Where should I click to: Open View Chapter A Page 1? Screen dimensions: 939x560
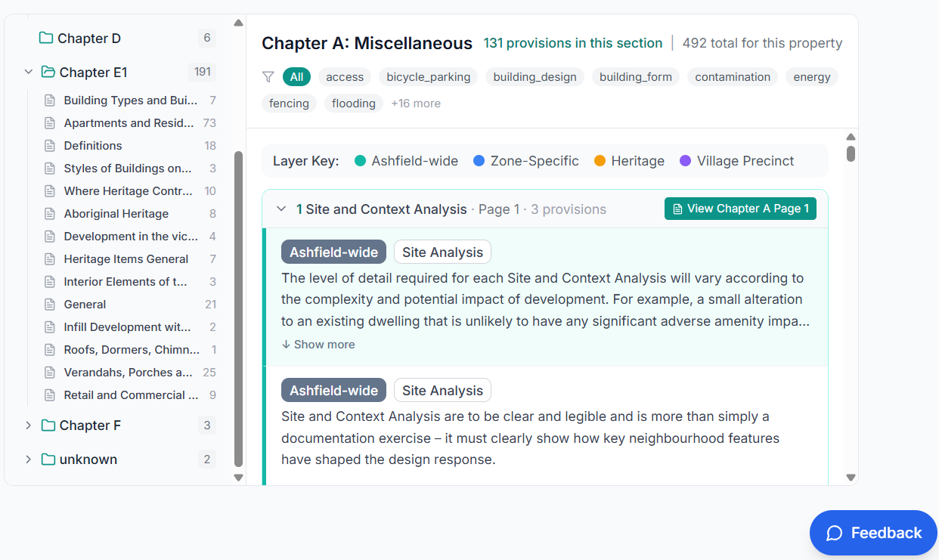pyautogui.click(x=740, y=209)
